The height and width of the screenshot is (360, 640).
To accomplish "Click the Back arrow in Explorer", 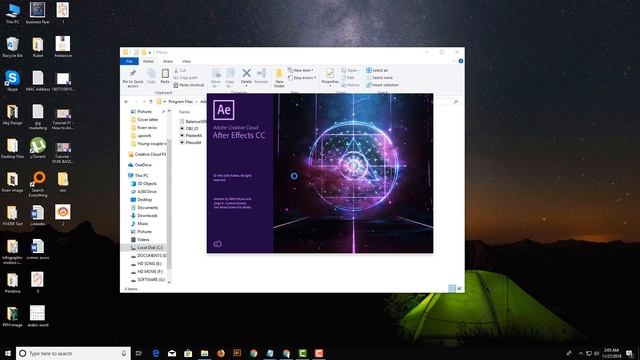I will 126,102.
